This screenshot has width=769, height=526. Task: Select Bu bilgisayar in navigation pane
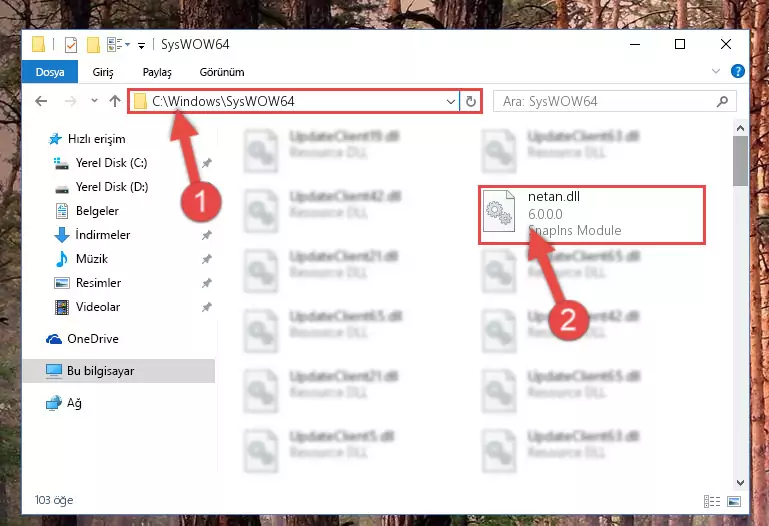[x=119, y=371]
